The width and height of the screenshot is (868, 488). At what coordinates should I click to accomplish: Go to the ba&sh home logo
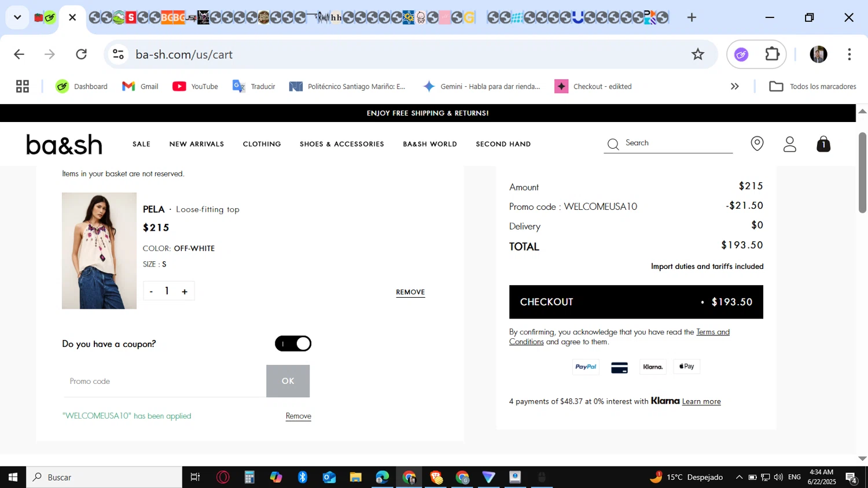click(x=64, y=144)
